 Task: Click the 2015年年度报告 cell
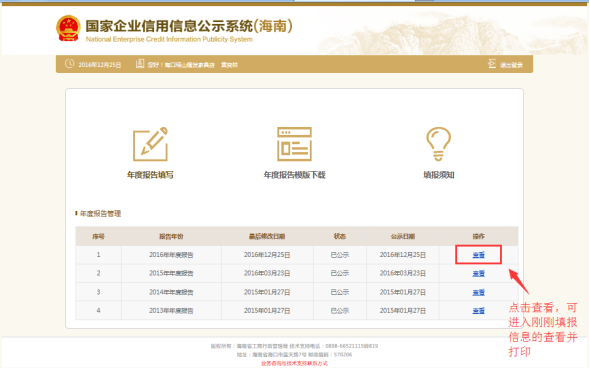[171, 273]
